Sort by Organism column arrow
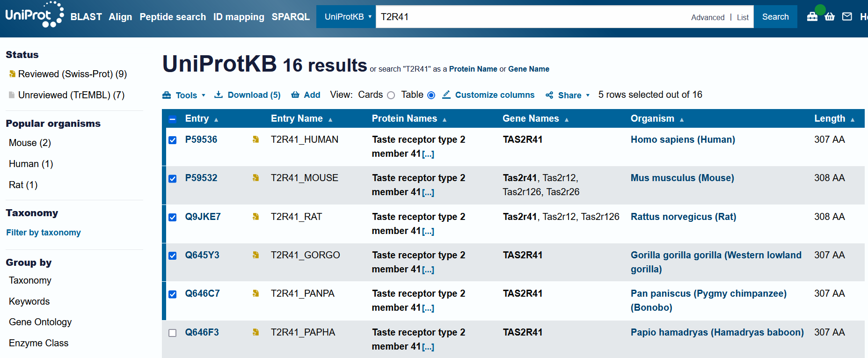Screen dimensions: 868x358 point(682,120)
